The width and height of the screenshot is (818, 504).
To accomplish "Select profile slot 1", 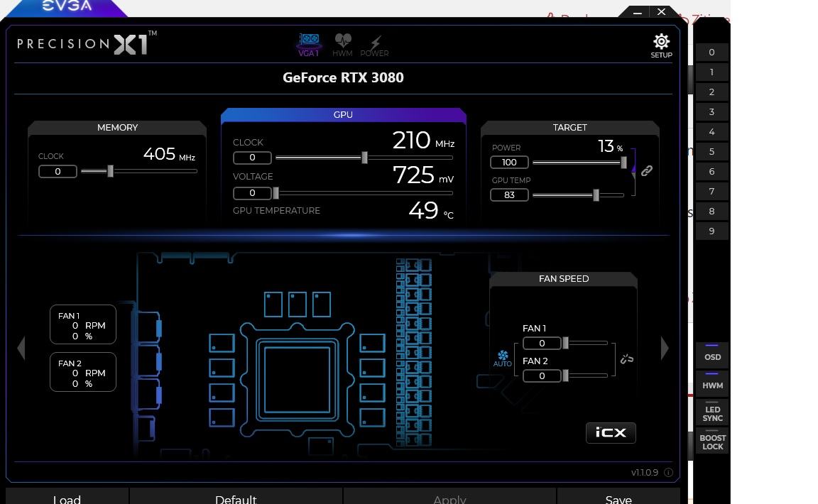I will coord(711,72).
